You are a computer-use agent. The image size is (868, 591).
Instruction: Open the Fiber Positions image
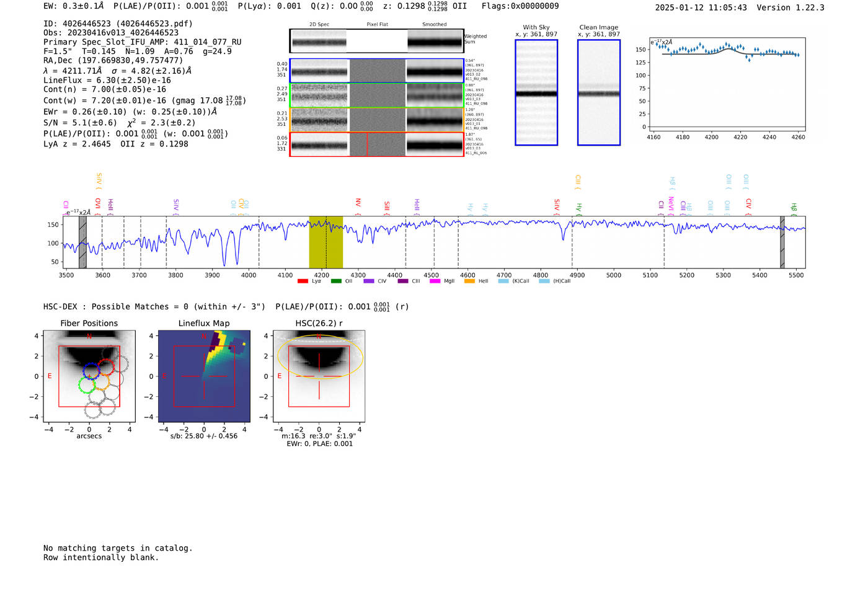89,376
